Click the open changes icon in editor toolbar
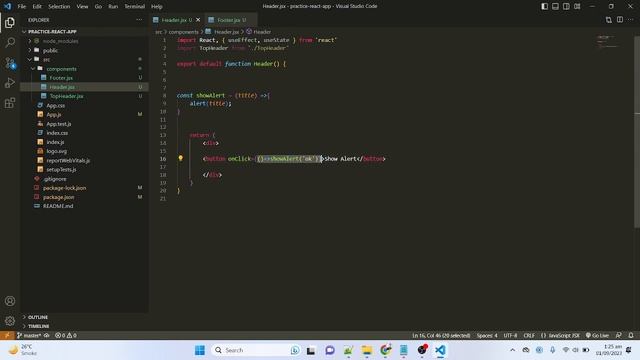This screenshot has width=640, height=360. click(x=609, y=20)
